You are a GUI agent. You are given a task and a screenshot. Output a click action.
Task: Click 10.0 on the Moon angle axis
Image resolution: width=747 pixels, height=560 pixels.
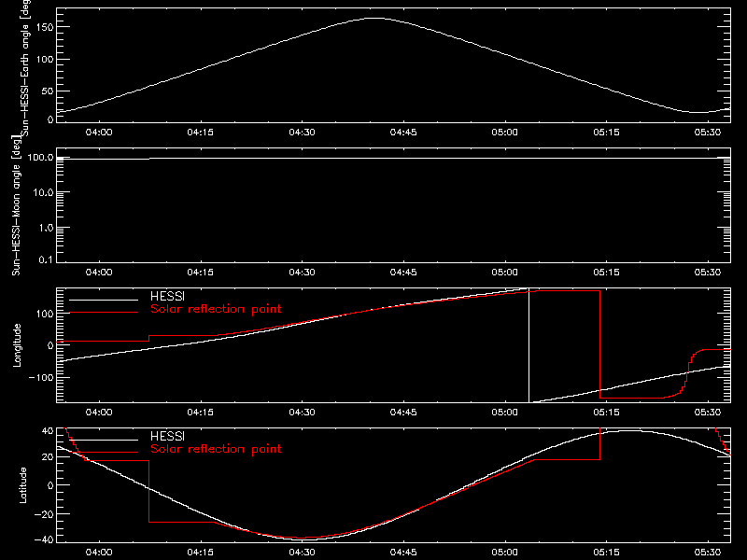pos(43,192)
